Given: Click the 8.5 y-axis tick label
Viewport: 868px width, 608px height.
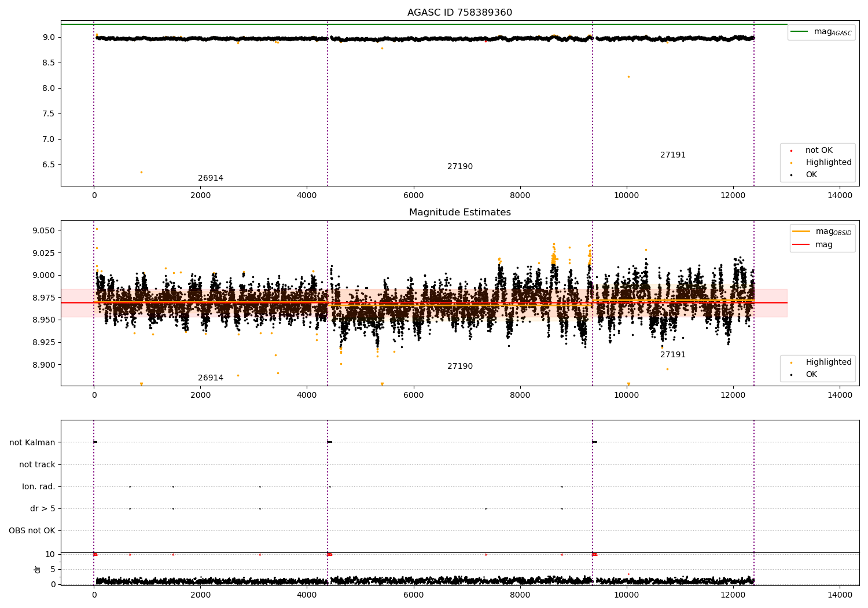Looking at the screenshot, I should (x=49, y=63).
